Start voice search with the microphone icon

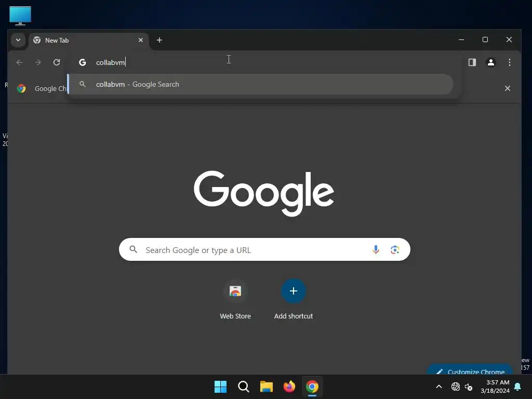[376, 250]
